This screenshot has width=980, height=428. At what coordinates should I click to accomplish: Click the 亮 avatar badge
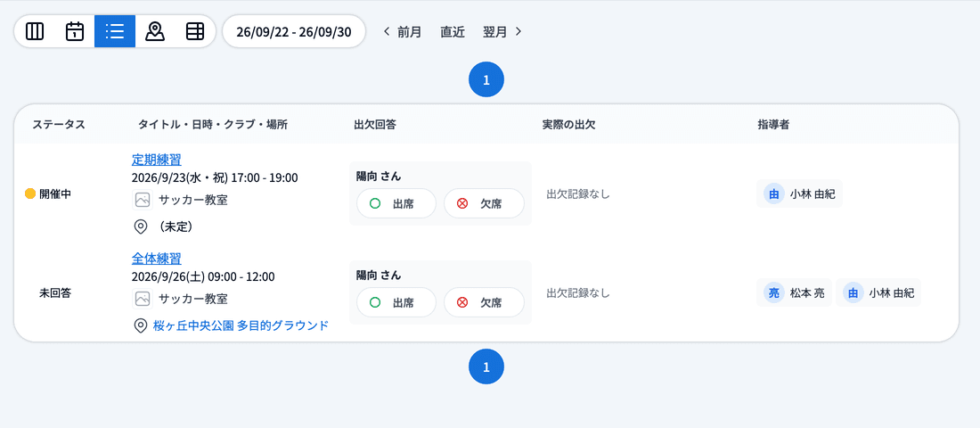click(x=773, y=292)
